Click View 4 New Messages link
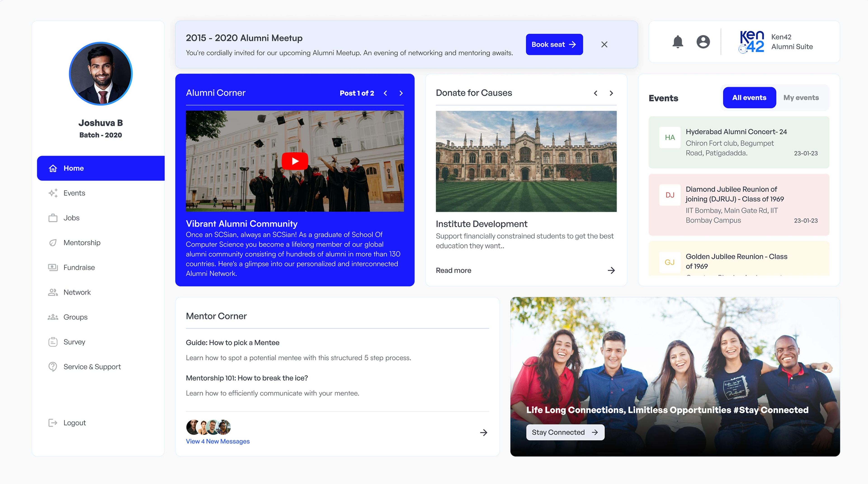The height and width of the screenshot is (484, 868). pyautogui.click(x=218, y=441)
